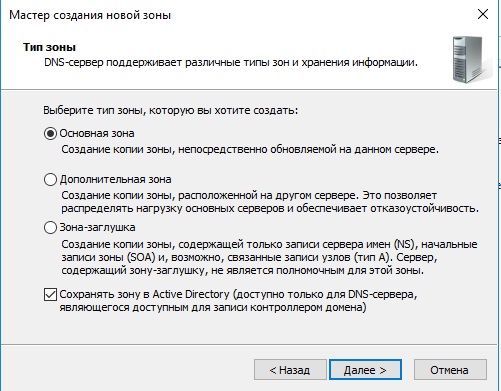
Task: Close the New Zone Wizard window
Action: pos(483,14)
